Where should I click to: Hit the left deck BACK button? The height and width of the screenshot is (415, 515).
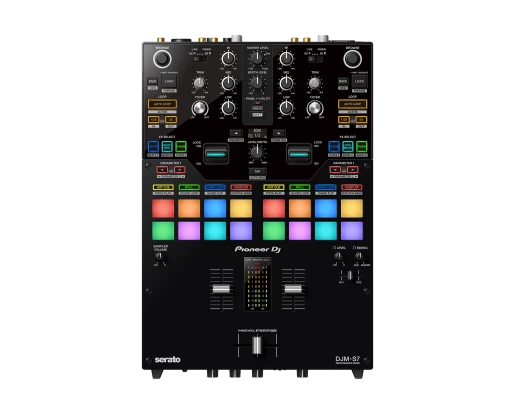pos(152,81)
